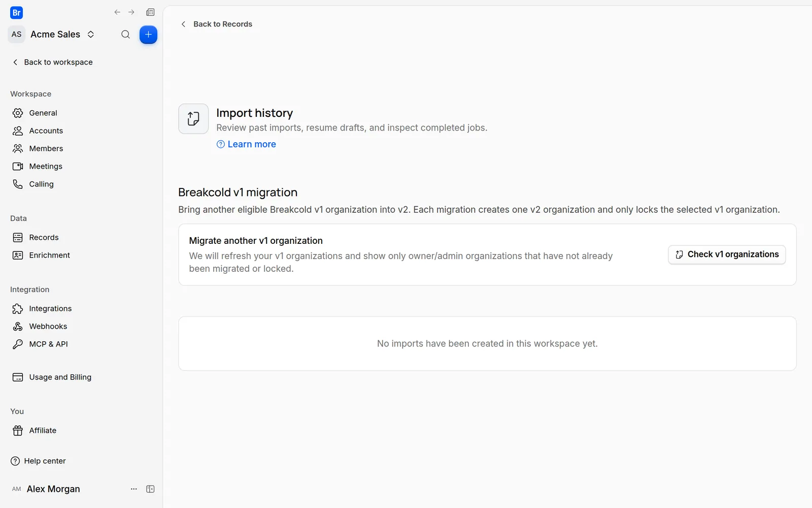Image resolution: width=812 pixels, height=508 pixels.
Task: Click the blue plus create button
Action: (148, 35)
